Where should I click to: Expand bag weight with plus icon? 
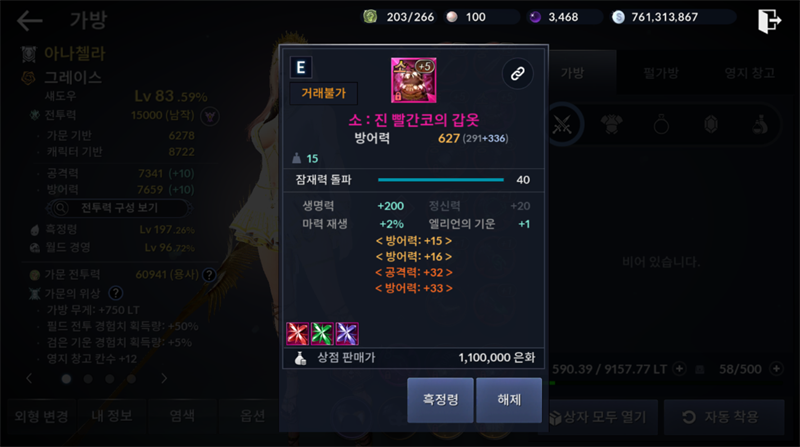(679, 368)
